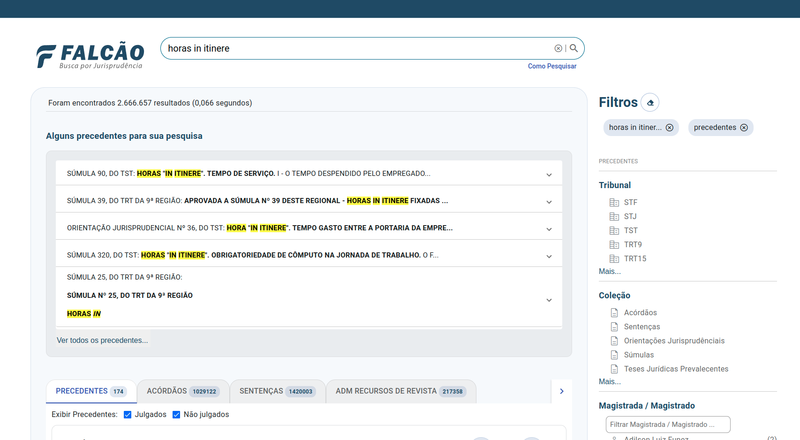Toggle the Julgados checkbox
This screenshot has height=440, width=800.
tap(128, 414)
